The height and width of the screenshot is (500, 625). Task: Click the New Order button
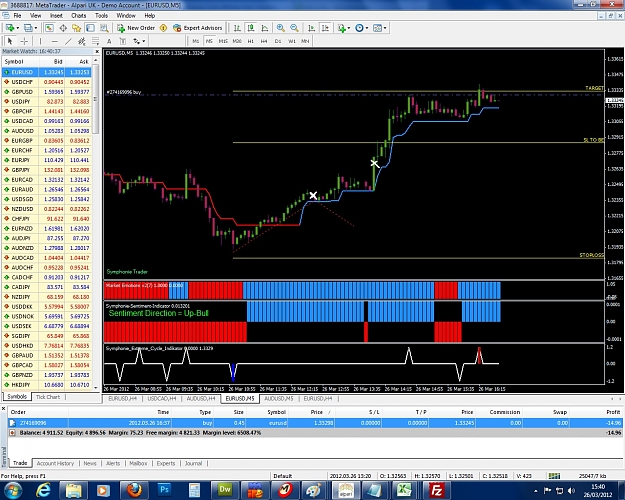tap(136, 28)
